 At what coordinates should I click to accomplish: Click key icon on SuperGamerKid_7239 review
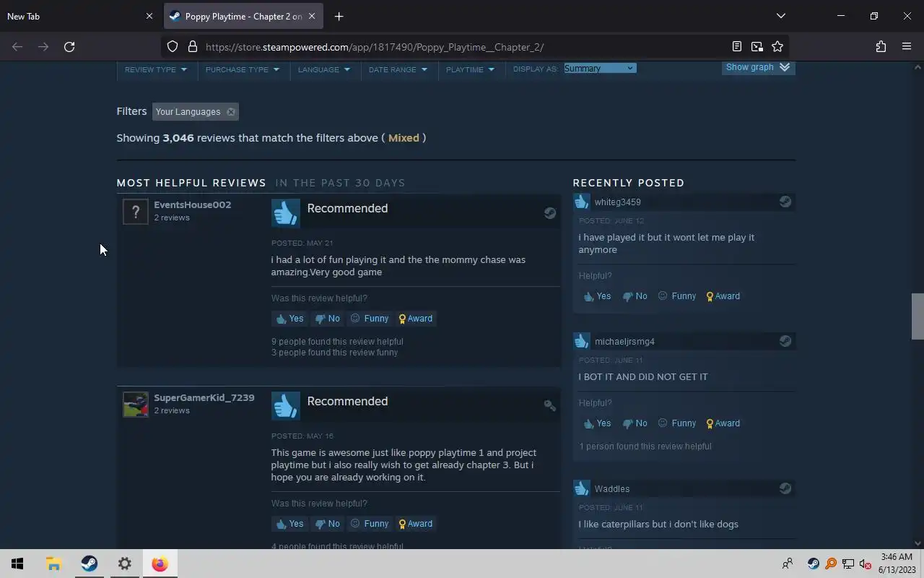coord(550,406)
